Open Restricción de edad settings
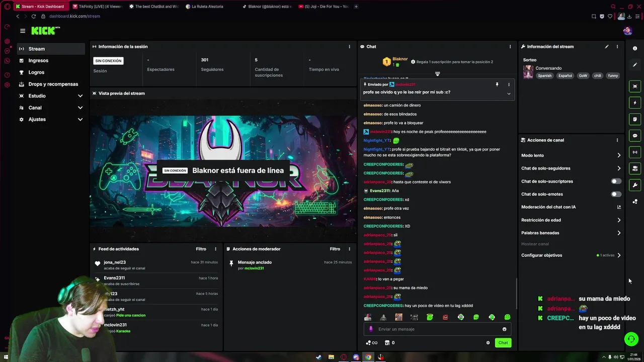The image size is (644, 362). [x=571, y=220]
